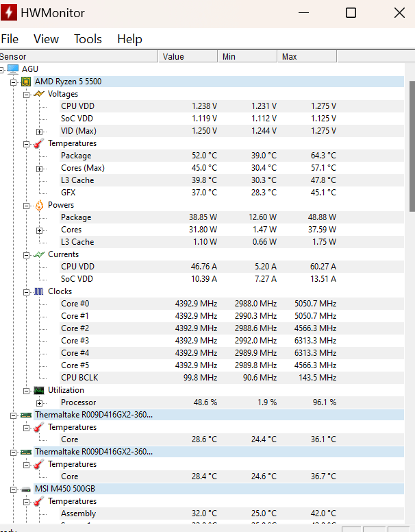Collapse the Clocks group

26,292
